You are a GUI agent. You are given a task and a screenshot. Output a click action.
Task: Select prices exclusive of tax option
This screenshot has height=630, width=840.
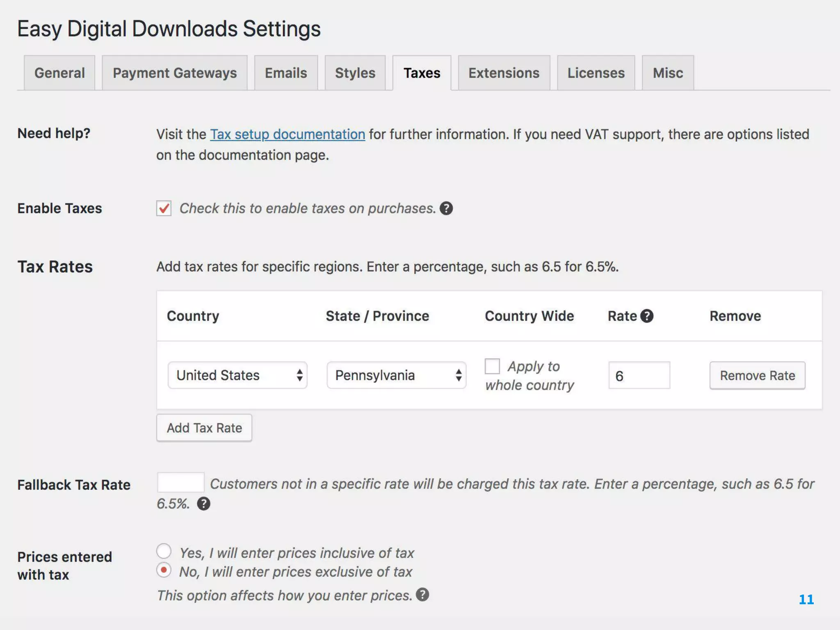tap(164, 570)
